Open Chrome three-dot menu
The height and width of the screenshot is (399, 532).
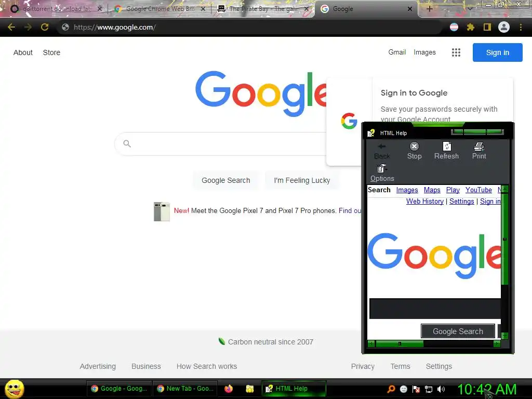[x=521, y=27]
